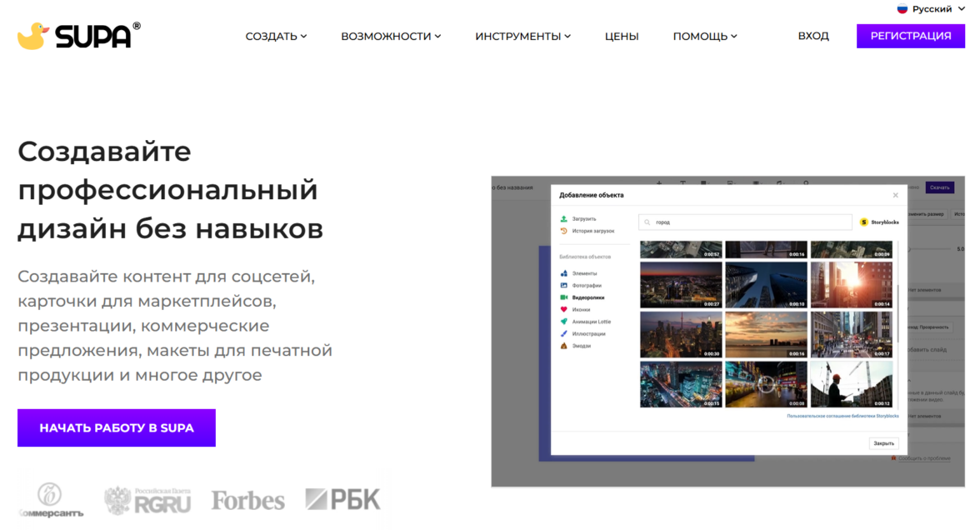Click the Вход login link
Image resolution: width=980 pixels, height=530 pixels.
click(813, 36)
